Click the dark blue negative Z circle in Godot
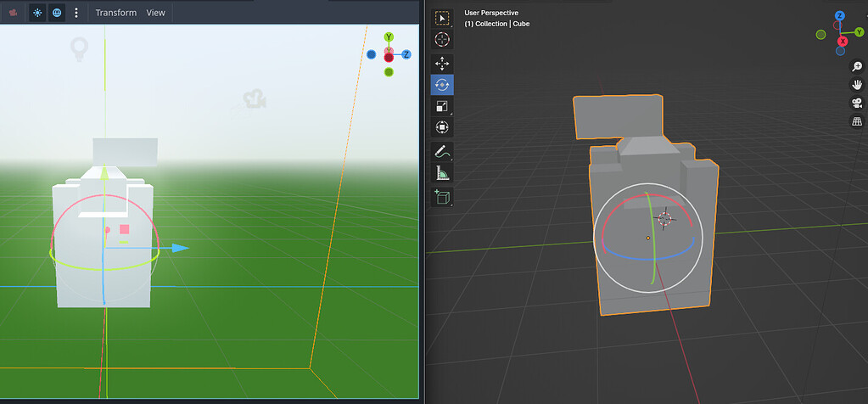868x404 pixels. (x=372, y=54)
